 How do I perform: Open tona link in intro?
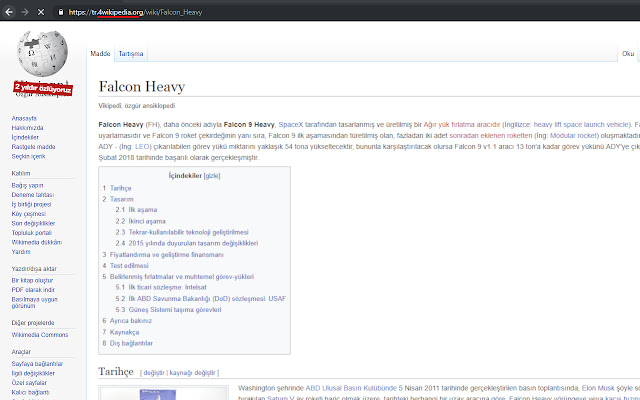point(301,147)
